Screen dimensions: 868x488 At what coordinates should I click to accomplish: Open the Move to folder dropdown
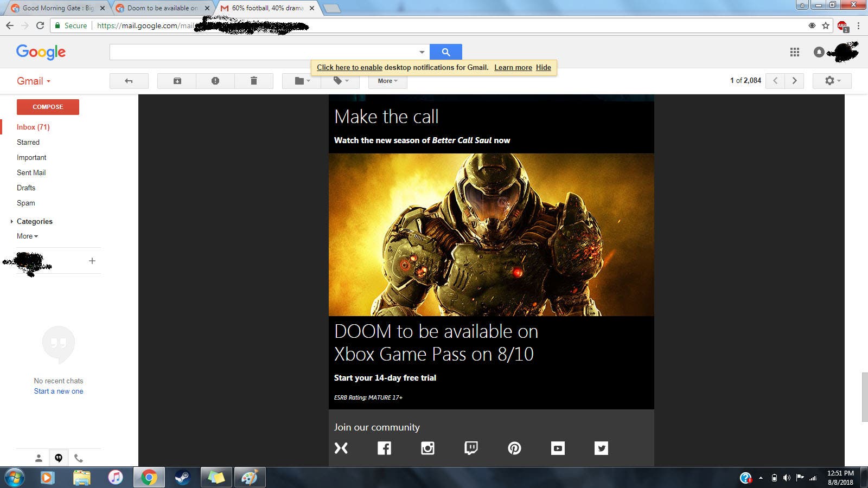click(302, 81)
